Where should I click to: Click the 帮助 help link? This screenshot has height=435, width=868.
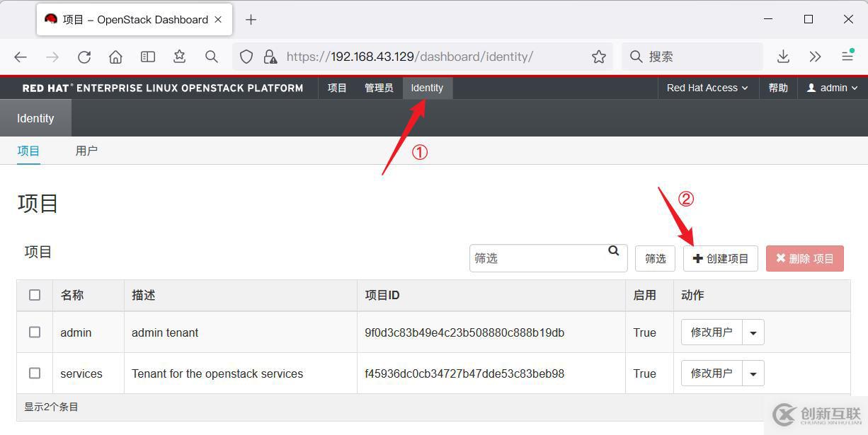point(778,88)
